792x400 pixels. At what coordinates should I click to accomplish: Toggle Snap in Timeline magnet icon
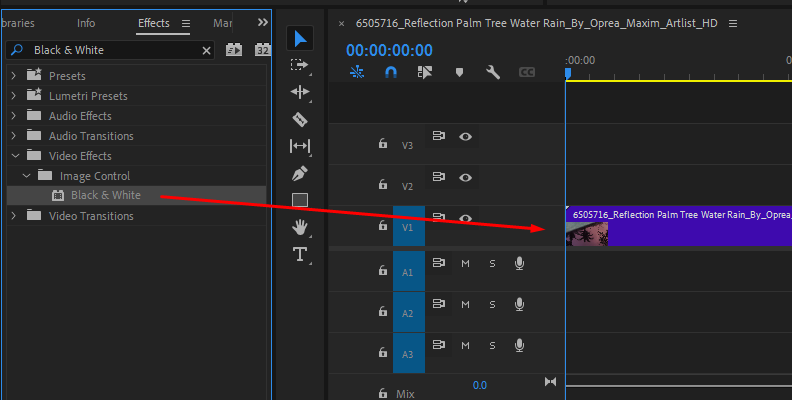pyautogui.click(x=391, y=72)
